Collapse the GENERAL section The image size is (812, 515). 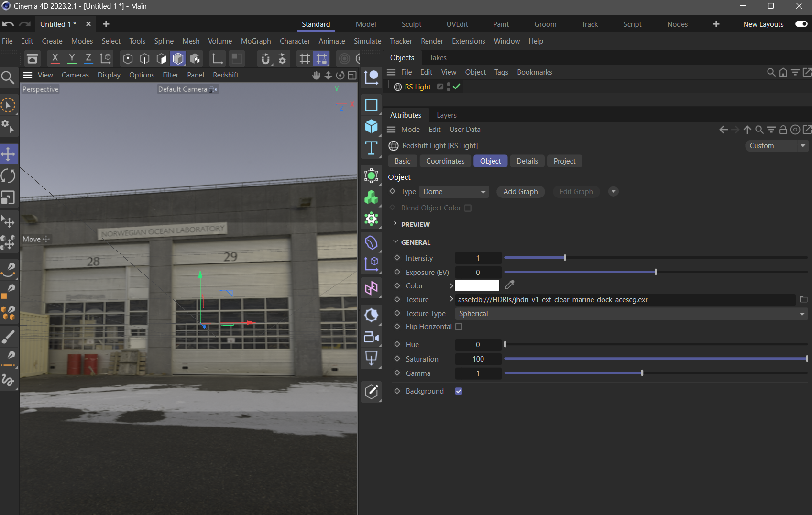(395, 242)
